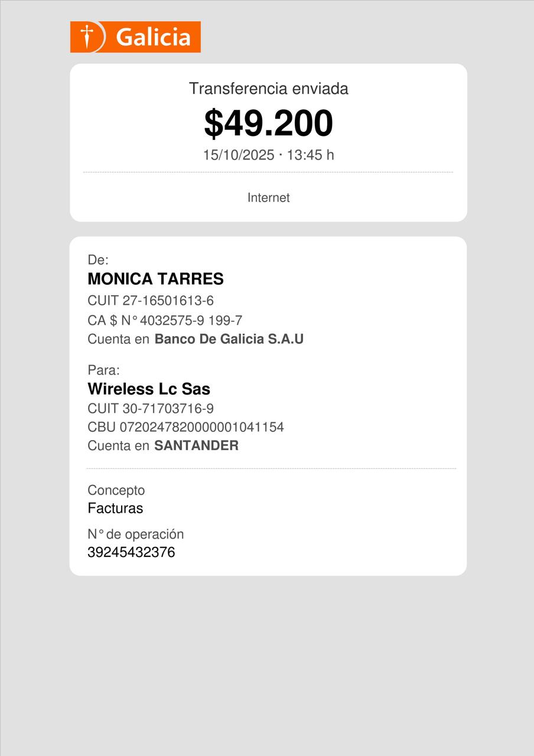Select the date 15/10/2025 13:45 h
This screenshot has width=534, height=756.
tap(268, 155)
